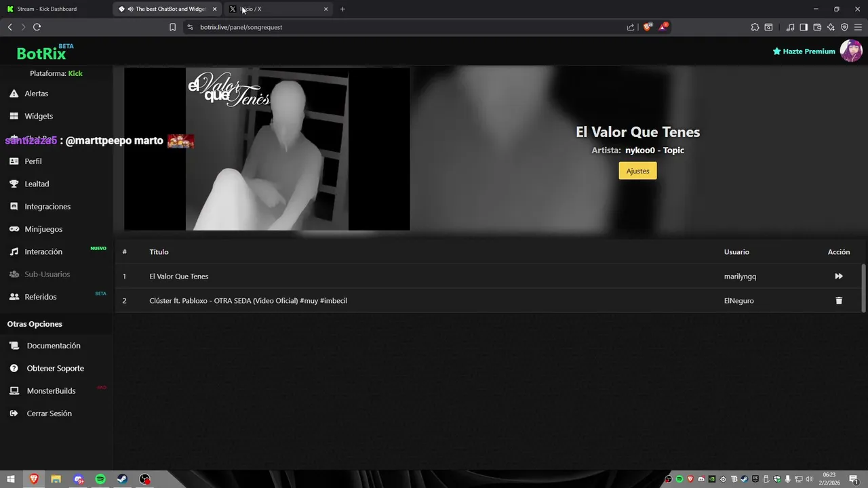Open the Brave Wallet icon

click(817, 27)
